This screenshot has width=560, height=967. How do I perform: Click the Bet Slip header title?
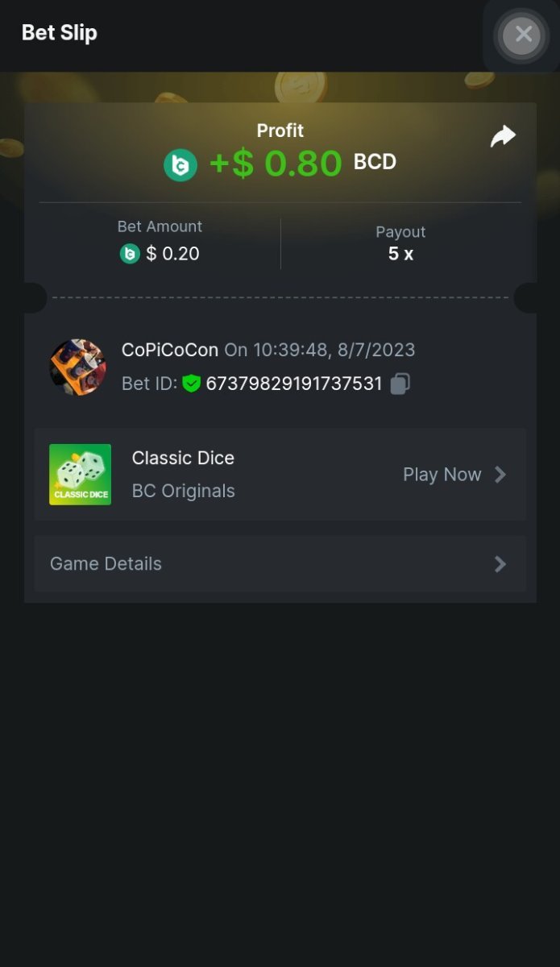coord(60,33)
